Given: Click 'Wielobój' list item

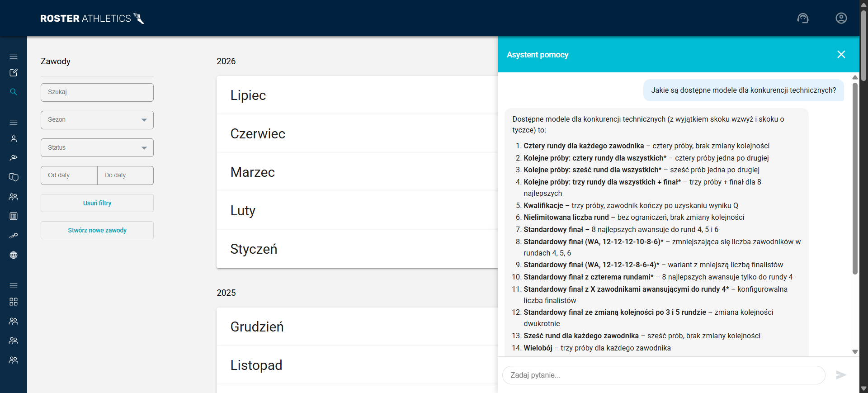Looking at the screenshot, I should tap(597, 348).
